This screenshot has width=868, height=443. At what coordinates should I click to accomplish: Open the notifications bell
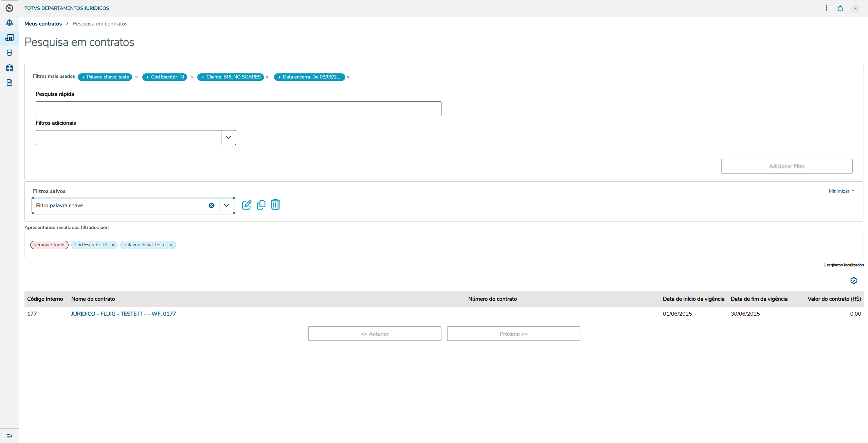840,8
